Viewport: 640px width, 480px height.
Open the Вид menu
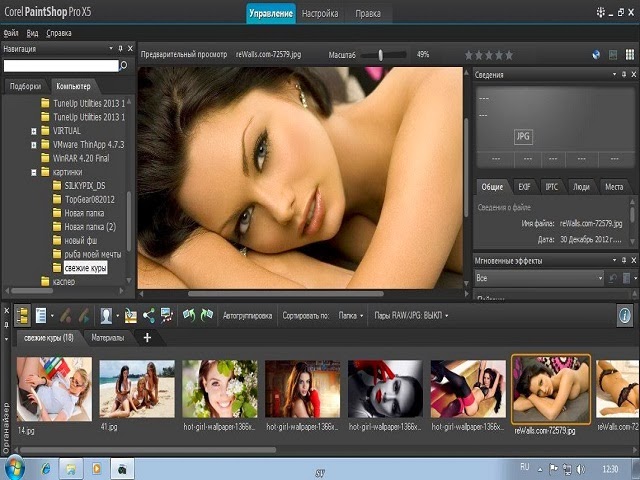pyautogui.click(x=32, y=33)
